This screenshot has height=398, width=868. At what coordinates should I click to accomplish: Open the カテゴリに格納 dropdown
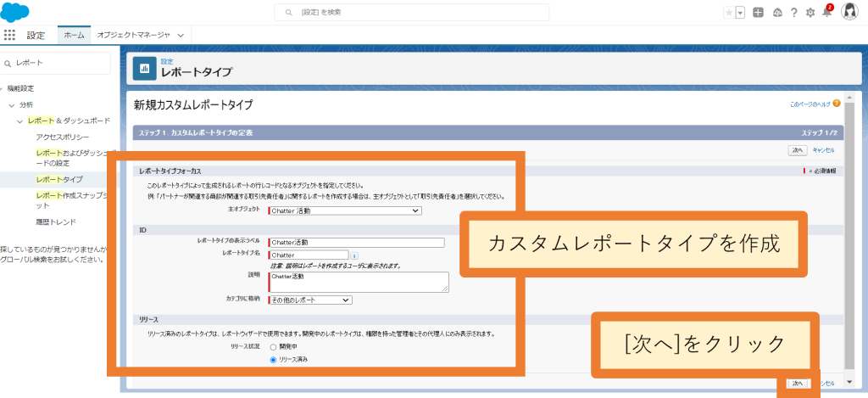[310, 300]
